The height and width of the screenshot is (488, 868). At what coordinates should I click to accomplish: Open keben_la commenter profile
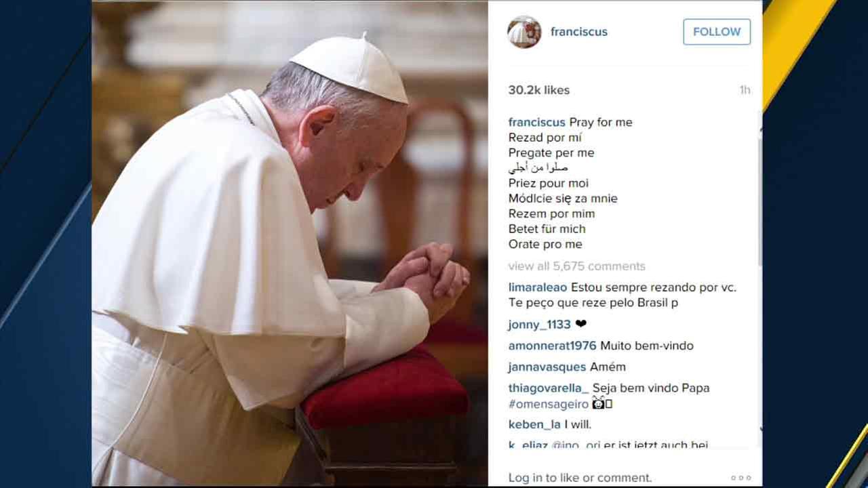(x=534, y=425)
